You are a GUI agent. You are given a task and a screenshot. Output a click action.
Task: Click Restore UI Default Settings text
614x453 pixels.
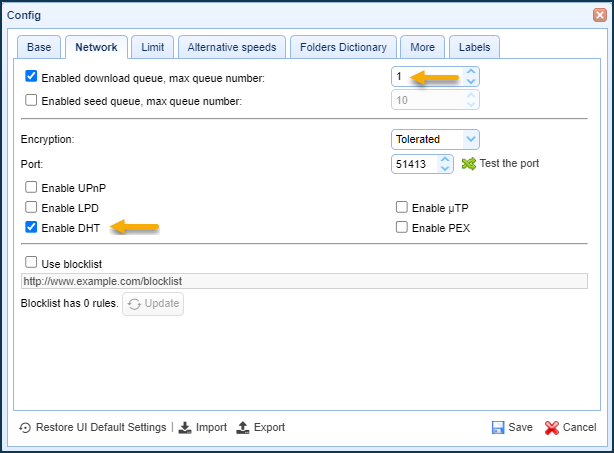101,427
